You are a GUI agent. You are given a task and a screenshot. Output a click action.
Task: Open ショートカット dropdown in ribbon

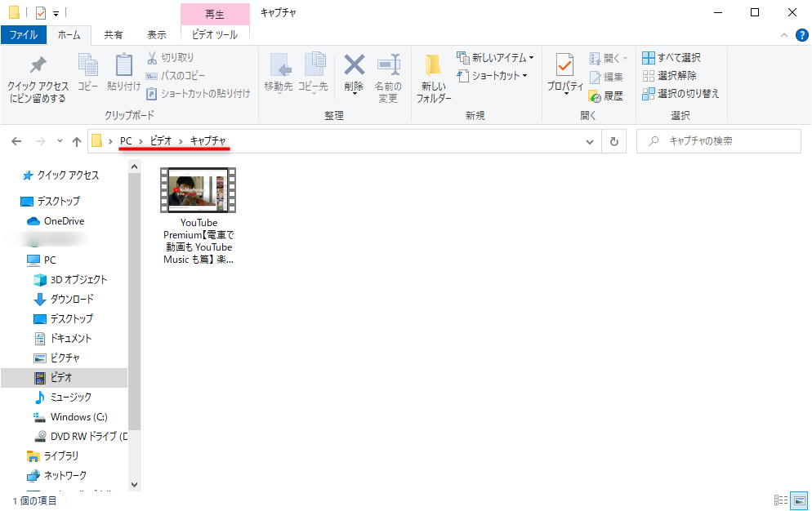(x=492, y=76)
